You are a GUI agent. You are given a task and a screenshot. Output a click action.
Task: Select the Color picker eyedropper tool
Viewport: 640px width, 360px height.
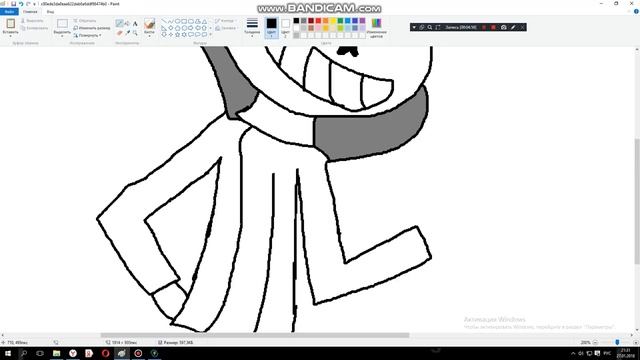point(127,32)
